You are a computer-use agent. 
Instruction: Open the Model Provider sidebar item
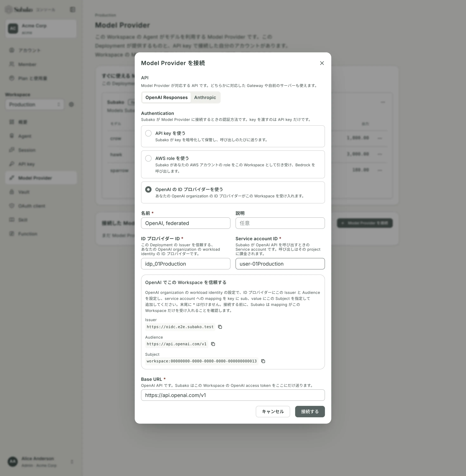pyautogui.click(x=41, y=178)
